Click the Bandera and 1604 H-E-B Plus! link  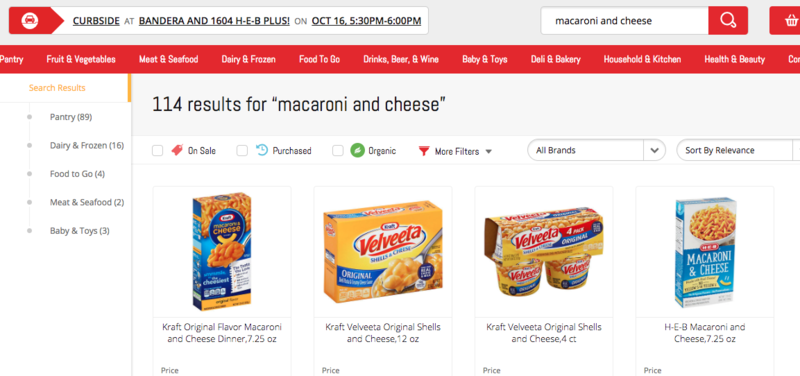pyautogui.click(x=214, y=21)
